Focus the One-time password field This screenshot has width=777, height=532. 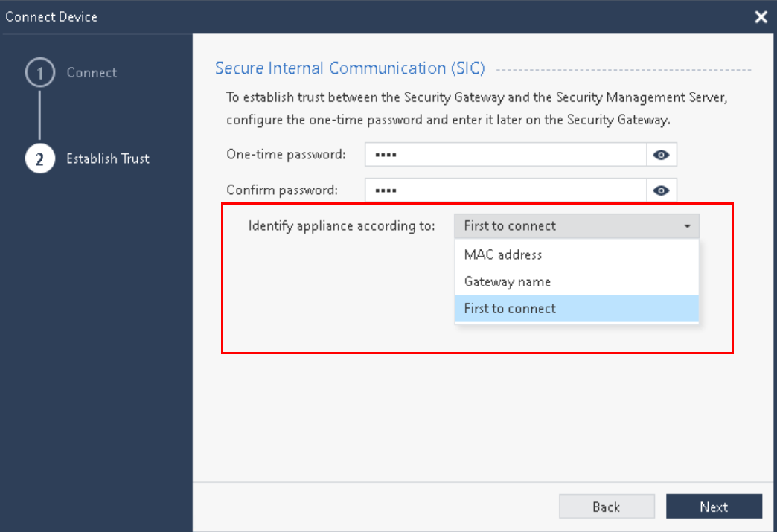point(505,155)
